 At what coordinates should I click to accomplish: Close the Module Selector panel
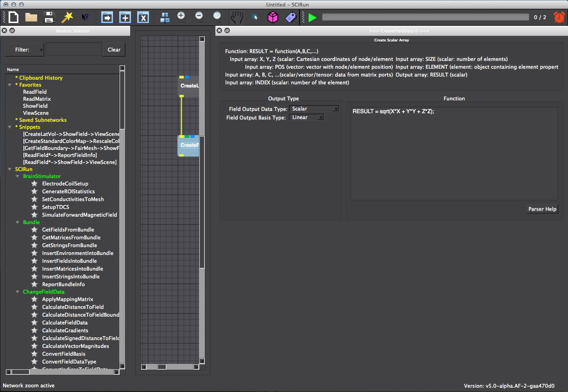tap(4, 30)
